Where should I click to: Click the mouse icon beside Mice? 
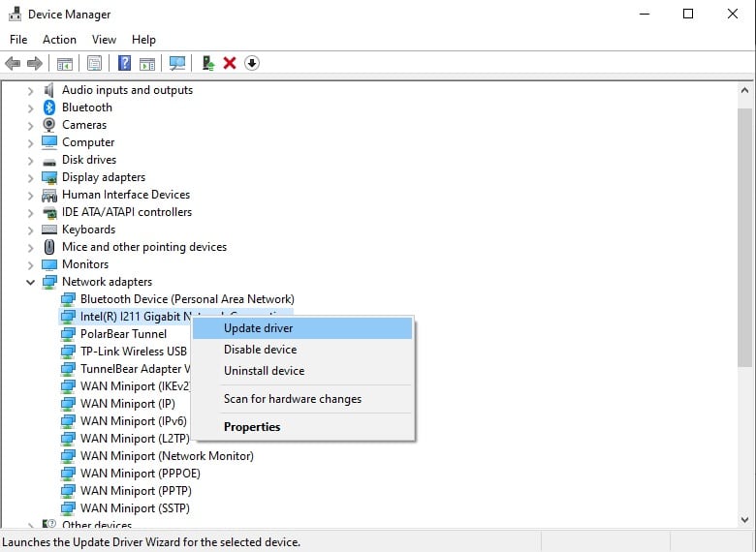tap(49, 247)
